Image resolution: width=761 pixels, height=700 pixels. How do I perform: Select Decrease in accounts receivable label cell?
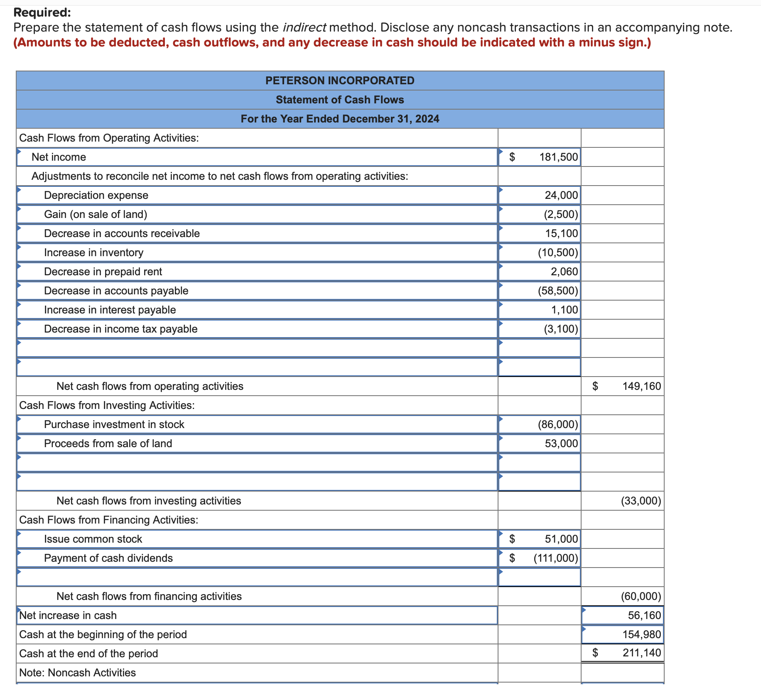[x=257, y=233]
